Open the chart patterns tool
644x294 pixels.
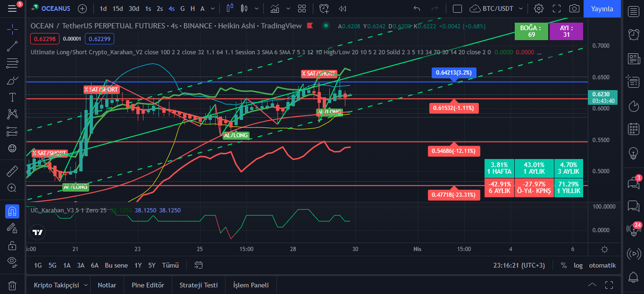[12, 114]
